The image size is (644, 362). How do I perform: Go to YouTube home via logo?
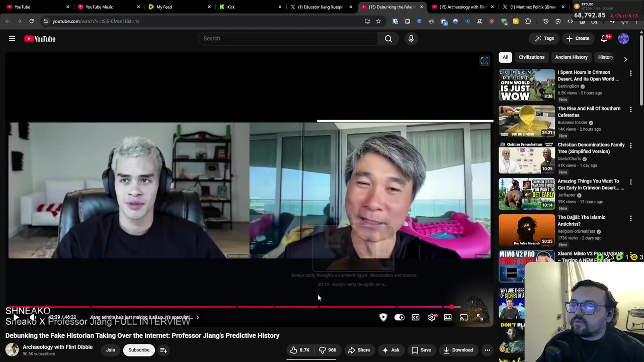[40, 39]
